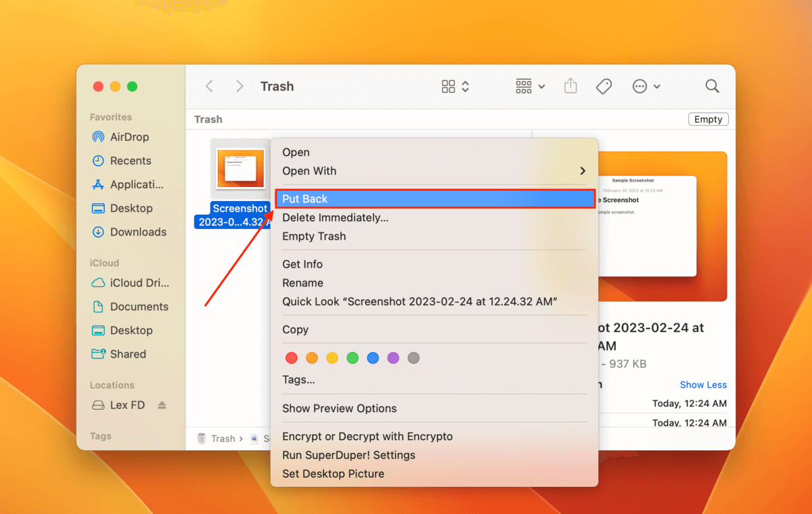Click the Tags icon in toolbar
The image size is (812, 514).
pyautogui.click(x=604, y=86)
